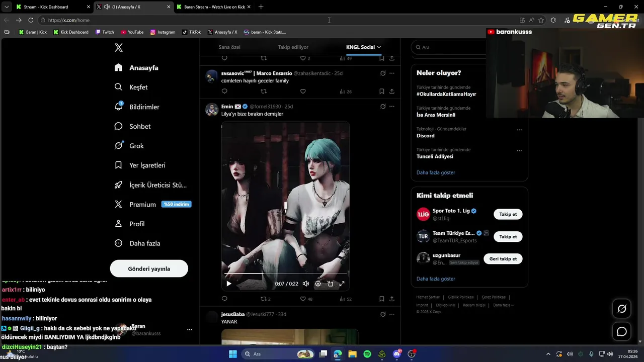Open Discord from the taskbar
The width and height of the screenshot is (644, 362).
pyautogui.click(x=397, y=354)
